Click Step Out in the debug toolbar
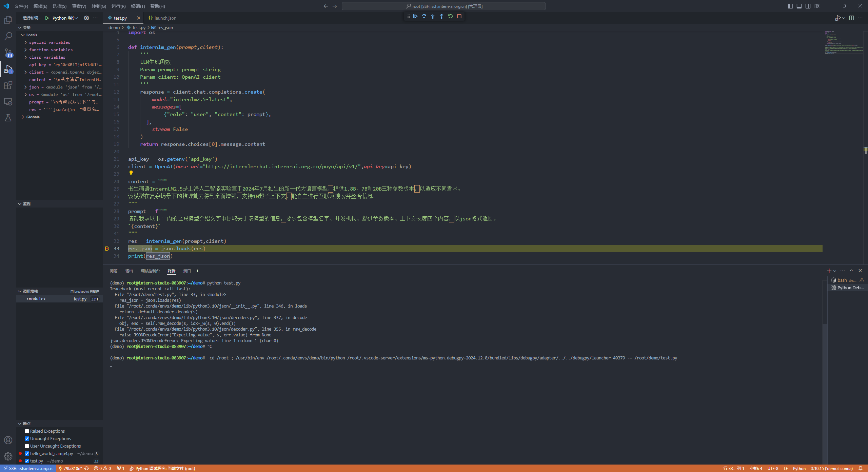 pos(441,16)
